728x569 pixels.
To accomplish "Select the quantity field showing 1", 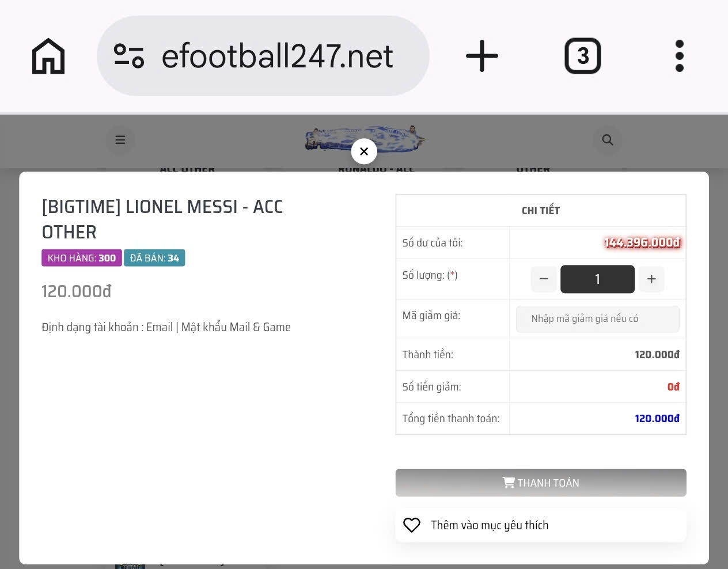I will (597, 279).
